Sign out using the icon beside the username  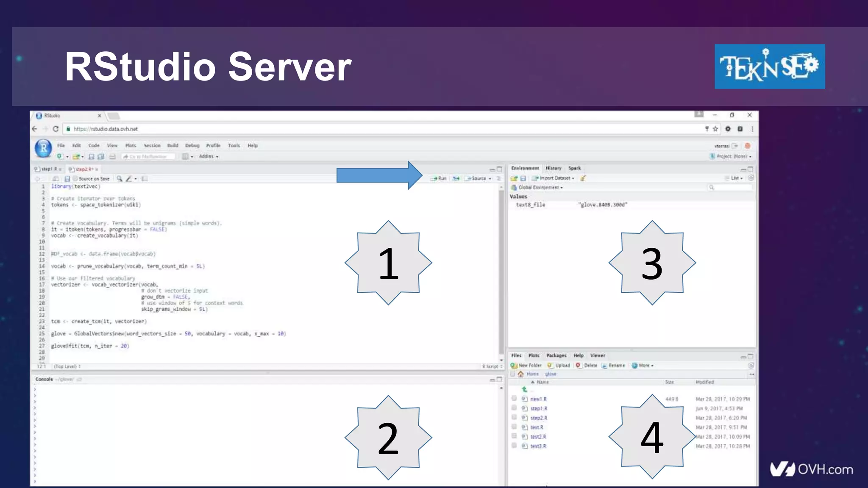735,146
